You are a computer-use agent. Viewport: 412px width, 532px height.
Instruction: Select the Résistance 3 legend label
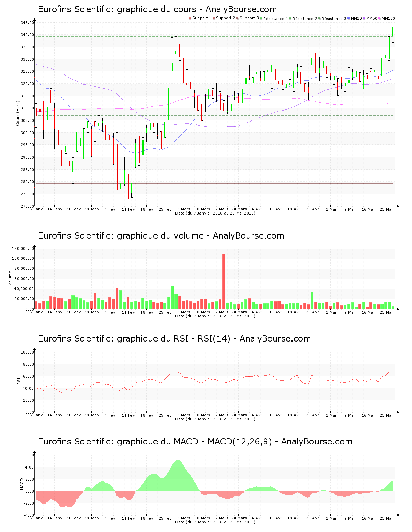(334, 19)
